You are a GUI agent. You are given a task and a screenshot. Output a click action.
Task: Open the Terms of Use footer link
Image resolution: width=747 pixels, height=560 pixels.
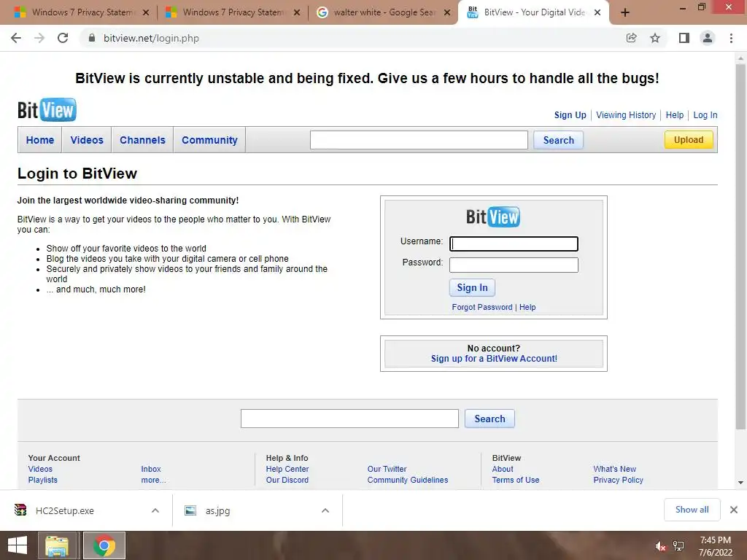[516, 480]
